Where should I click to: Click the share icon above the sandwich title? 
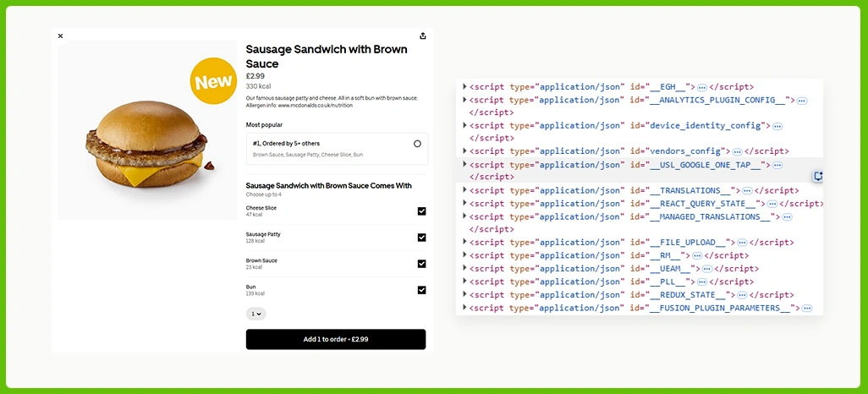423,36
